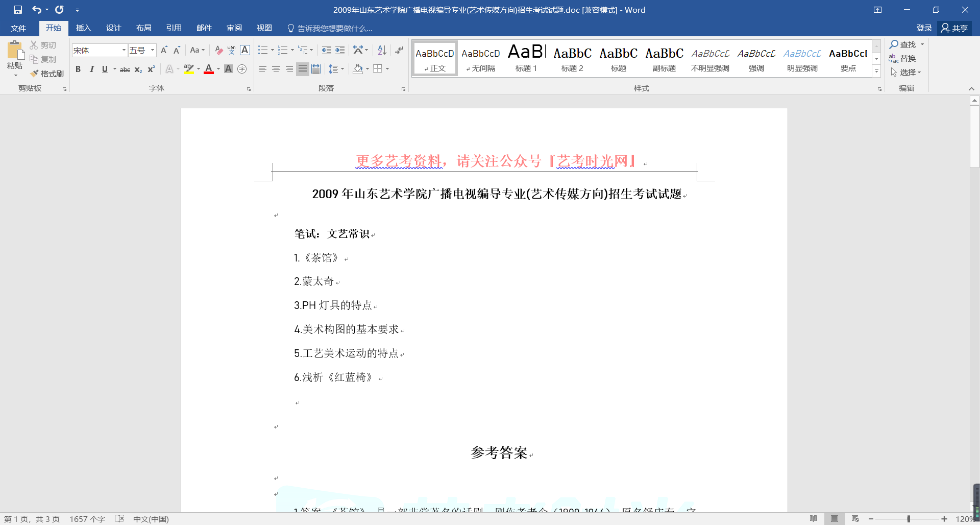The image size is (980, 525).
Task: Click the 替换 replace button
Action: coord(902,58)
